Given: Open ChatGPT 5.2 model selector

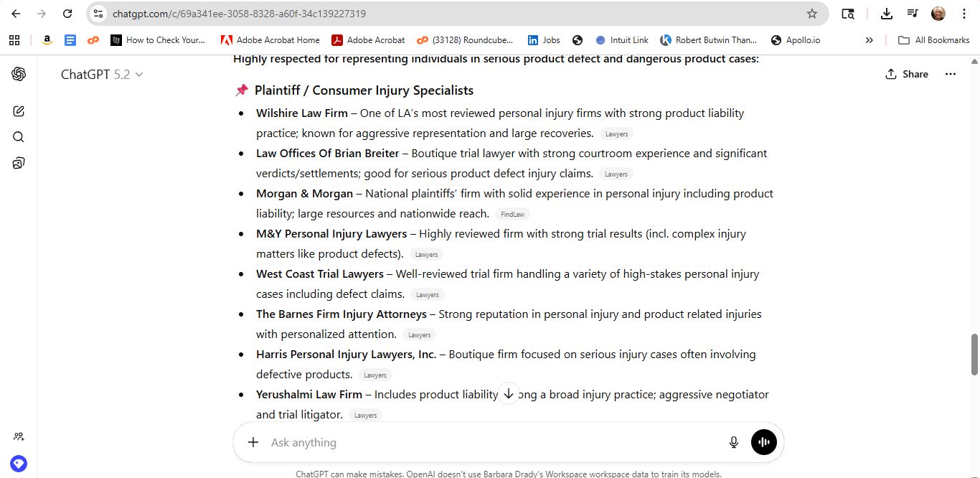Looking at the screenshot, I should [x=102, y=74].
